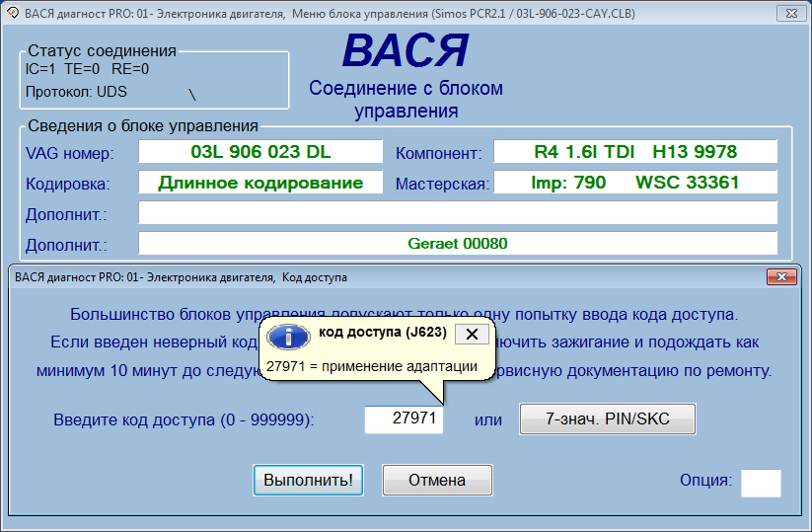Image resolution: width=812 pixels, height=532 pixels.
Task: Click the Выполнить! button
Action: point(308,481)
